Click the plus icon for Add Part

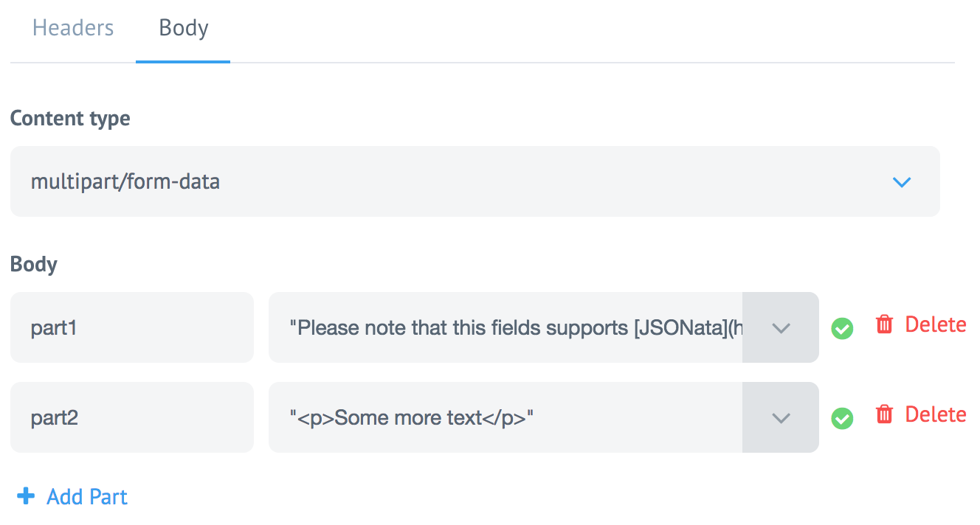(26, 496)
